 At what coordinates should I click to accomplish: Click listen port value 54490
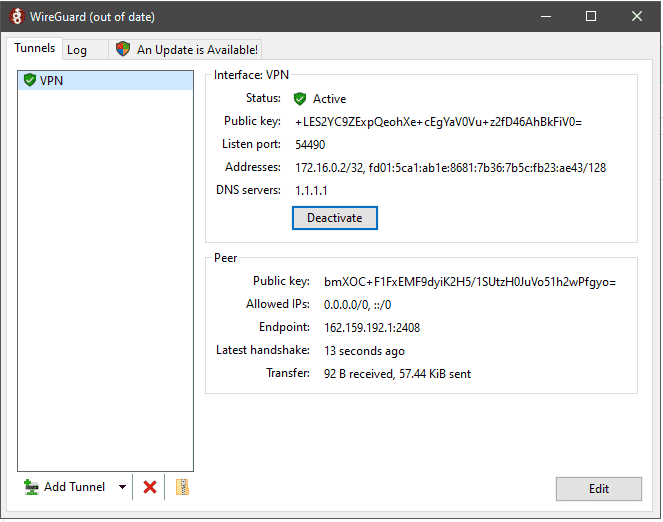coord(310,145)
